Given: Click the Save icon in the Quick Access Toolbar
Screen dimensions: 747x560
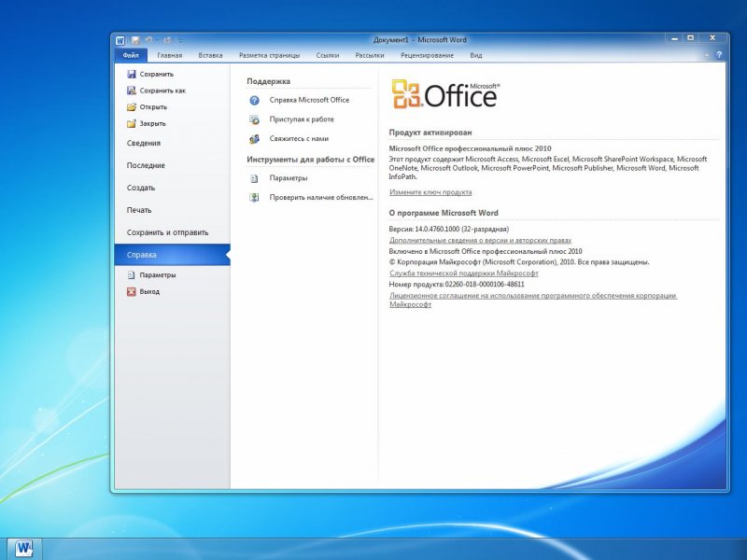Looking at the screenshot, I should (x=135, y=40).
